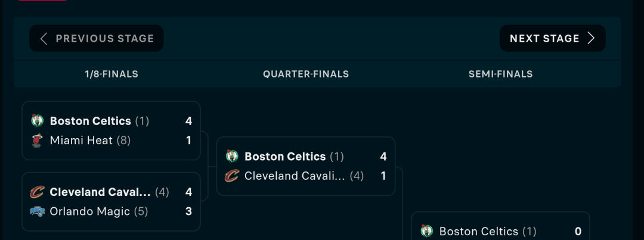This screenshot has height=240, width=644.
Task: Click the Boston Celtics logo in 1/8-finals
Action: (x=37, y=121)
